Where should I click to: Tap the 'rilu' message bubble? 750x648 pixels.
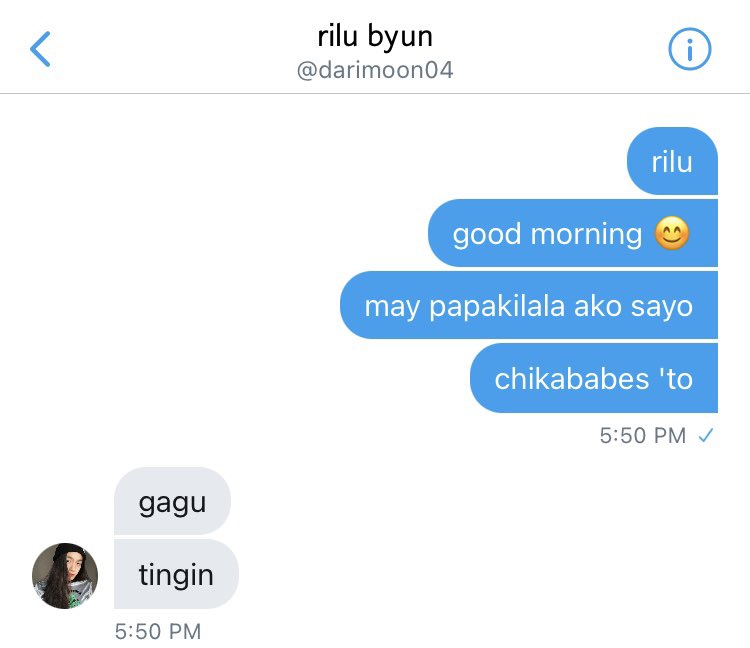[x=672, y=161]
